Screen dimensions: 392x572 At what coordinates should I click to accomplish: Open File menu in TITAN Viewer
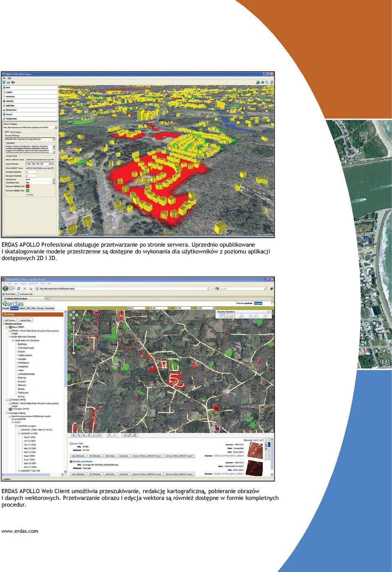[4, 78]
